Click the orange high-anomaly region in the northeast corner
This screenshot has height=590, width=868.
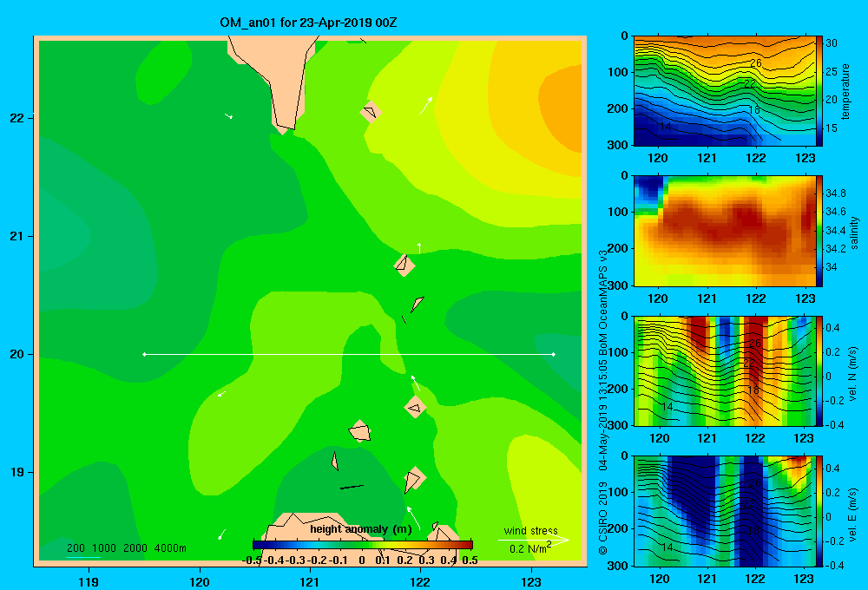pos(563,108)
